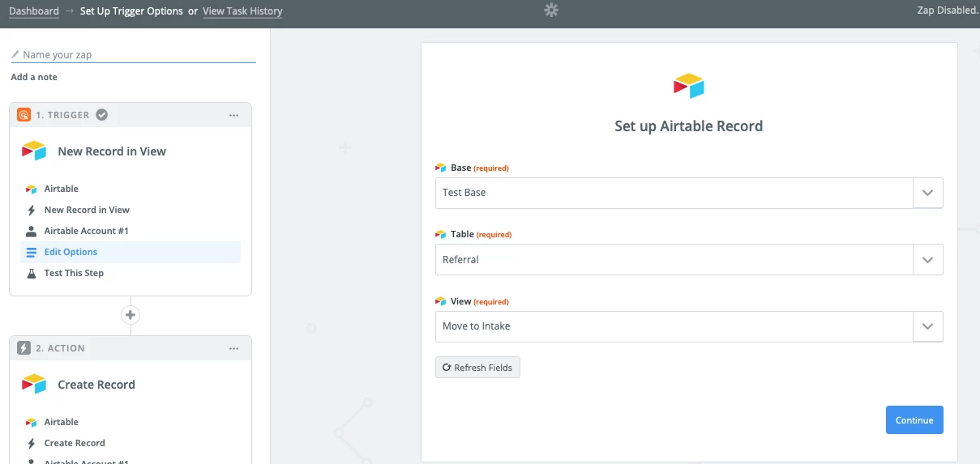
Task: Click the Trigger step checkmark icon
Action: [x=101, y=115]
